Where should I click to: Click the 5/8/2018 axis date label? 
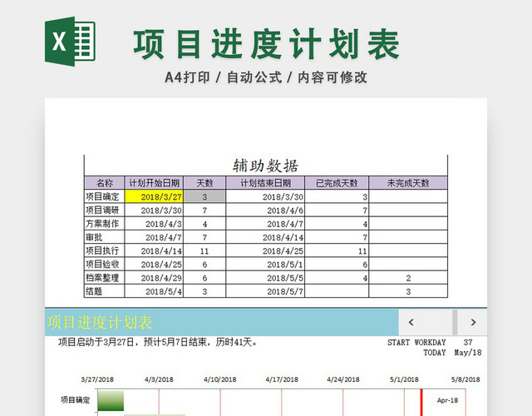(465, 379)
